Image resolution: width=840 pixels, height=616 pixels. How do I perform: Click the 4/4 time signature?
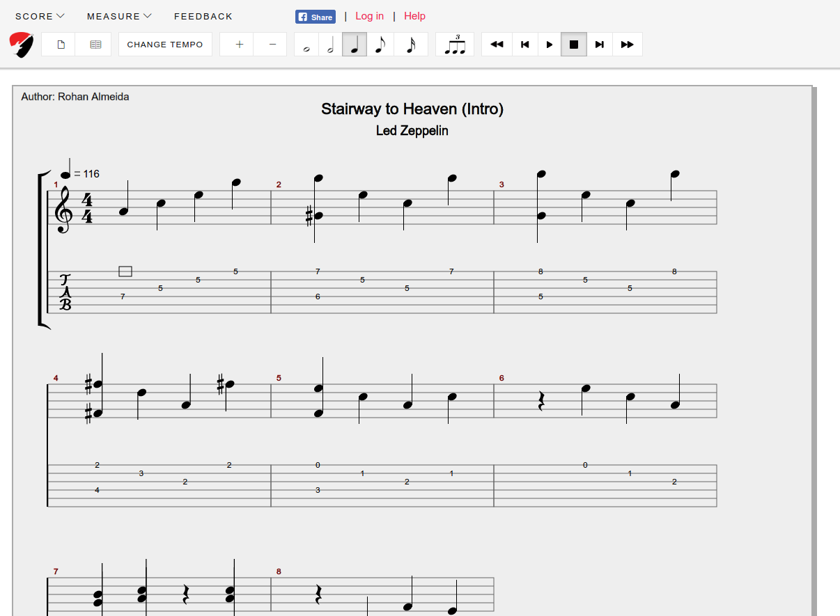(x=87, y=208)
